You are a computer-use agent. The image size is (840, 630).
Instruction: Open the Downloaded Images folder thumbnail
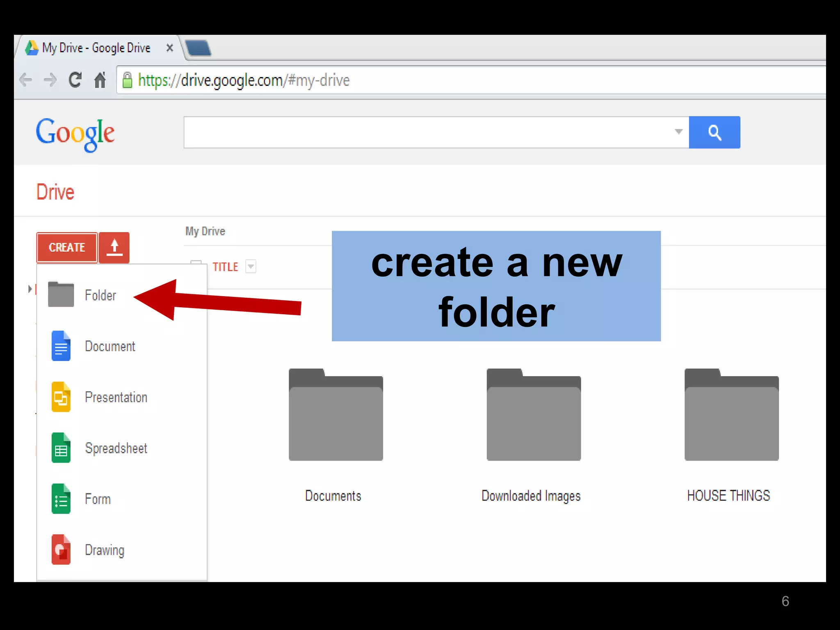pos(534,415)
